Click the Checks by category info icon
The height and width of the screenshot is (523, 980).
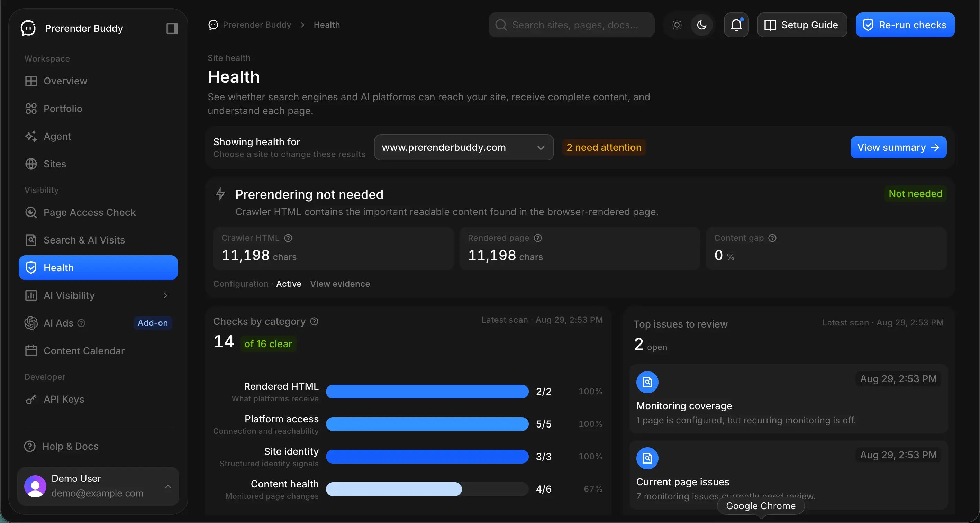tap(314, 321)
